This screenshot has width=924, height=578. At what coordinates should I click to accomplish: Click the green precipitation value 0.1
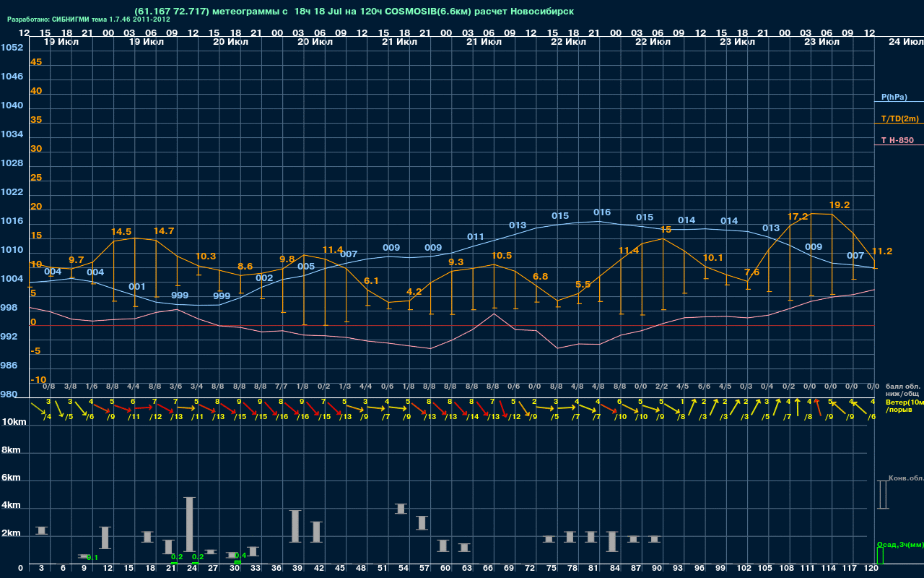pyautogui.click(x=92, y=558)
